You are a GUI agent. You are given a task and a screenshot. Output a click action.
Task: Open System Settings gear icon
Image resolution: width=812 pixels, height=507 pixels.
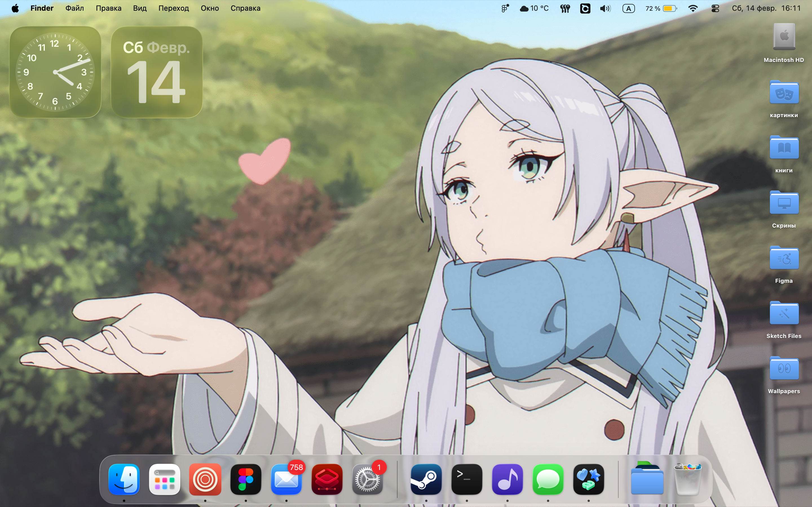367,479
